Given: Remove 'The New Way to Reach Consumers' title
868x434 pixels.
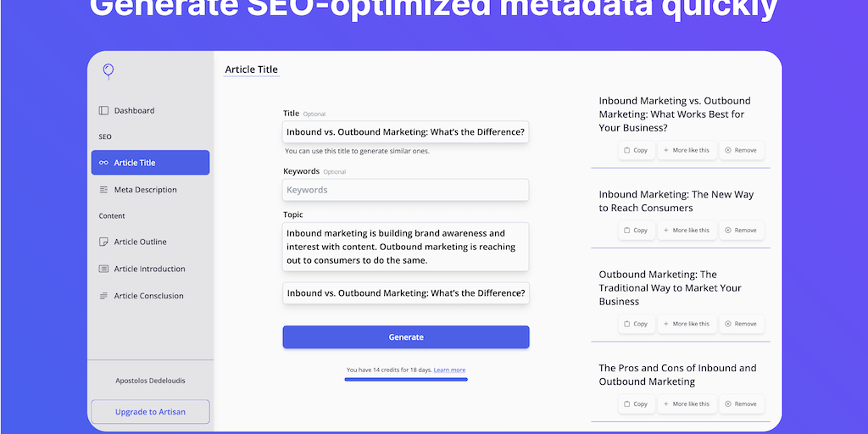Looking at the screenshot, I should coord(741,230).
